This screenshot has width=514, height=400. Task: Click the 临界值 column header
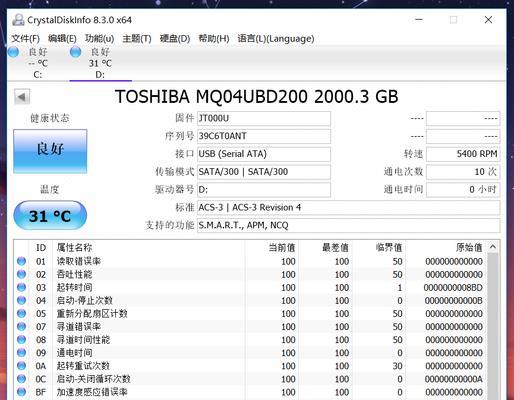click(378, 248)
